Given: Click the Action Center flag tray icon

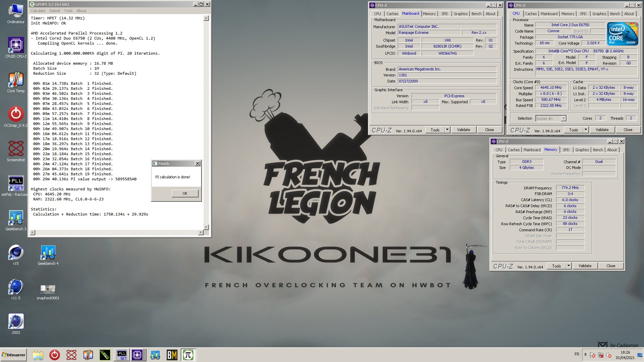Looking at the screenshot, I should tap(593, 355).
